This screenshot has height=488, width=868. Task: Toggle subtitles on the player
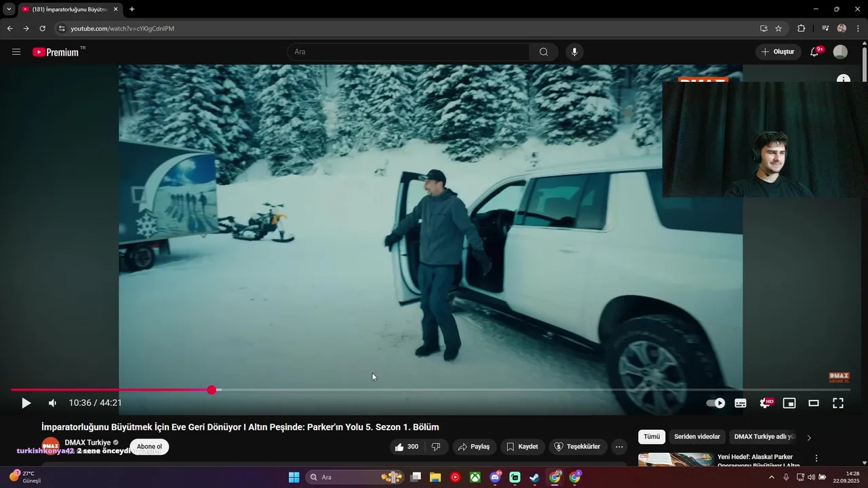coord(741,403)
